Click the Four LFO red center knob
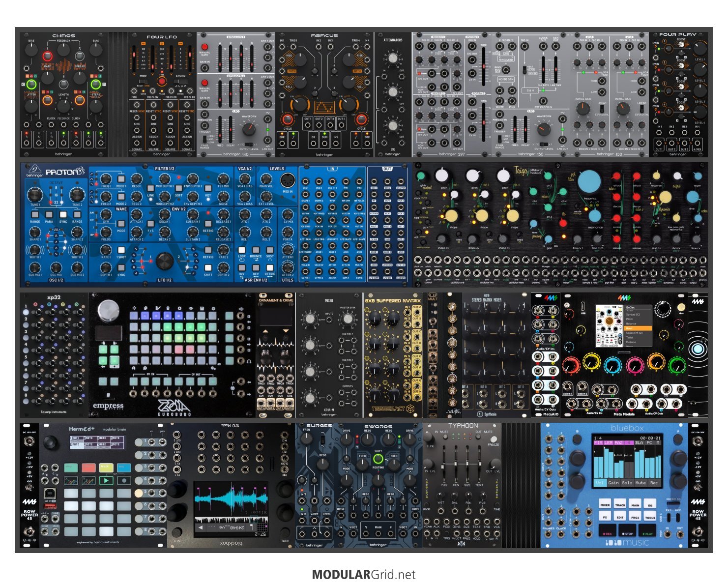 (x=161, y=82)
